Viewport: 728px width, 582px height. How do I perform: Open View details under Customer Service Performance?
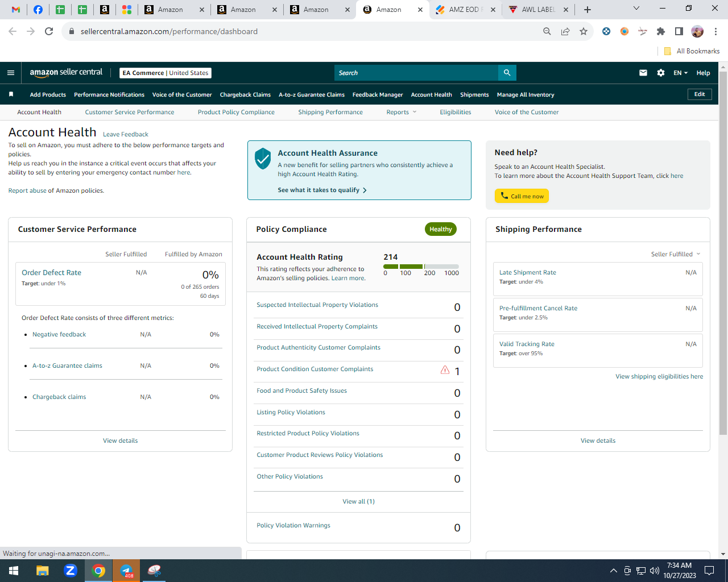point(120,440)
